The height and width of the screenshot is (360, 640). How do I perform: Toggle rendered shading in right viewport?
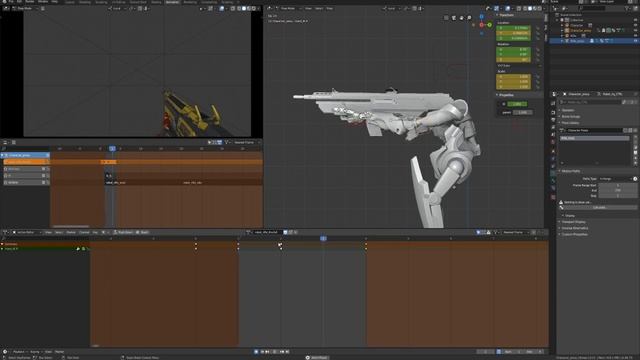539,8
